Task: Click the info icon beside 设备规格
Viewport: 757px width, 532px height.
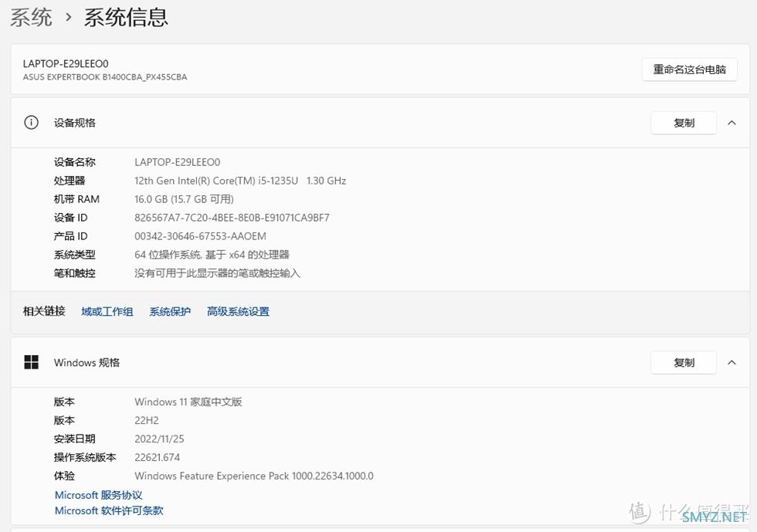Action: (32, 123)
